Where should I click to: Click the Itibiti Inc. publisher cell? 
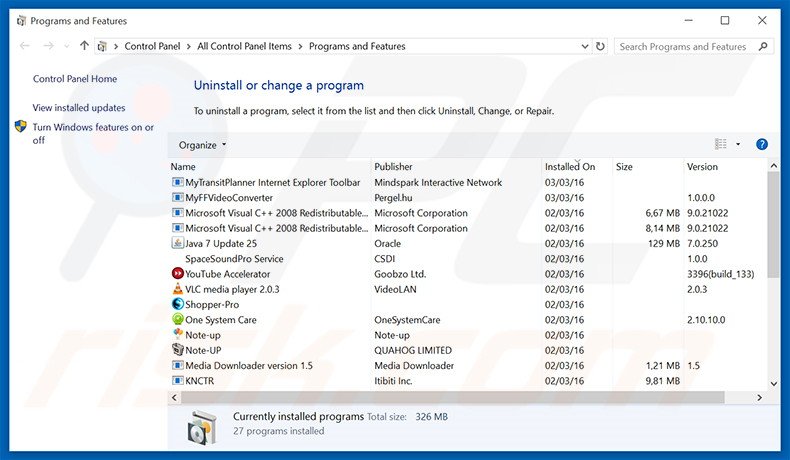(393, 380)
